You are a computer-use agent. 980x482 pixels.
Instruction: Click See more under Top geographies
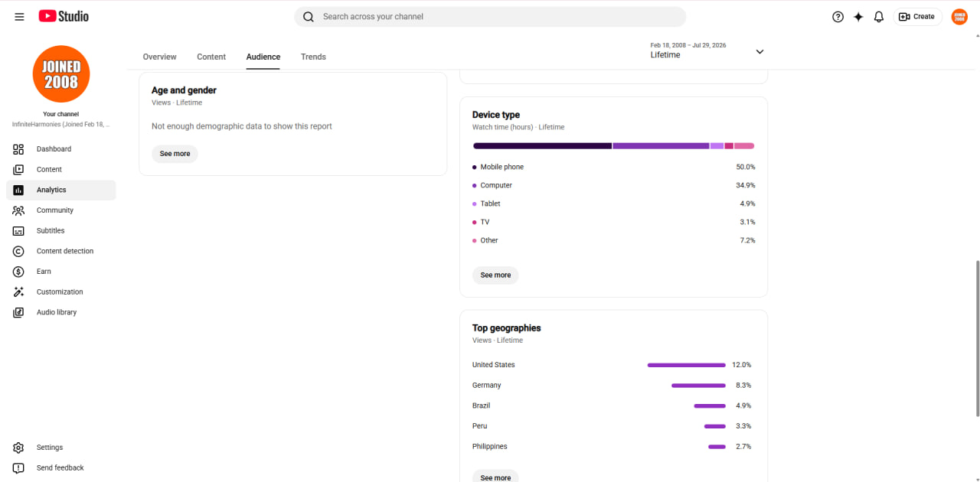tap(495, 477)
